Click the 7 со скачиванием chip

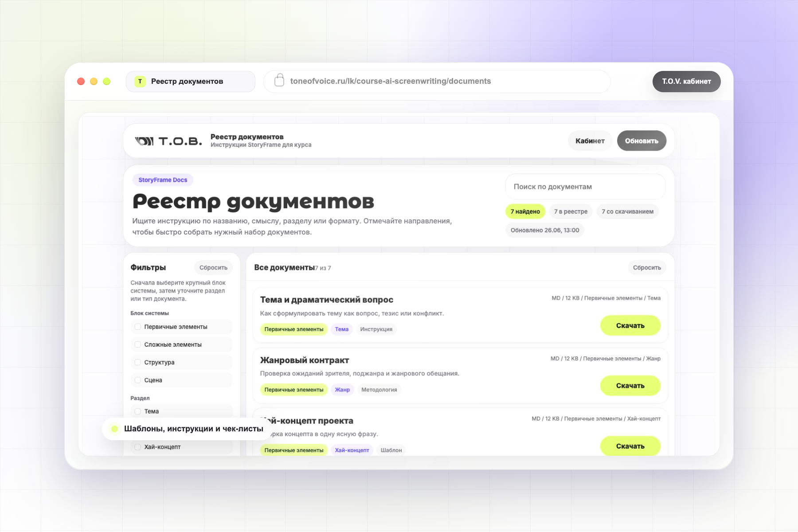[x=627, y=211]
